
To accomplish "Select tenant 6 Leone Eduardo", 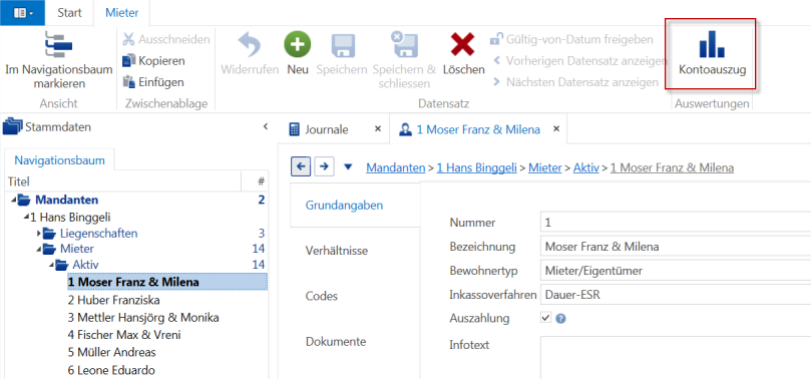I will click(111, 370).
